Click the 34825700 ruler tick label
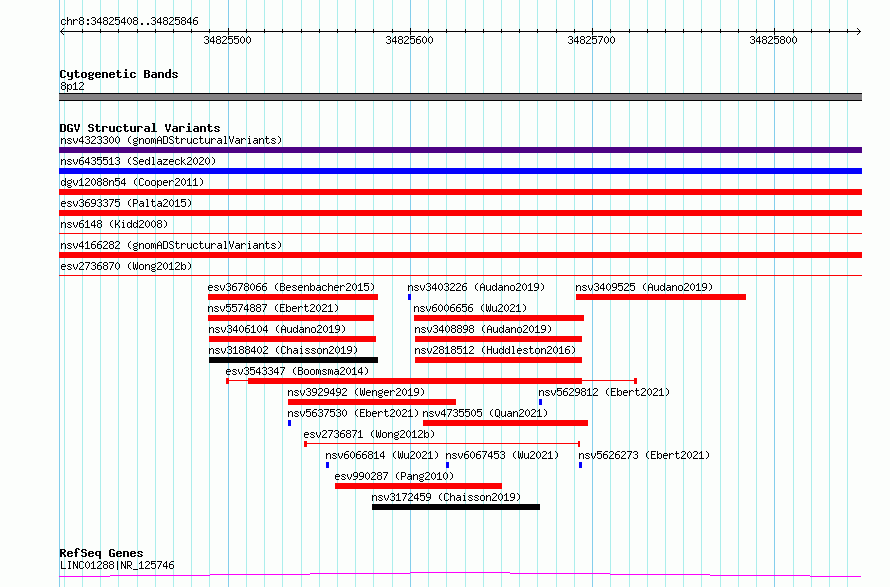This screenshot has height=587, width=890. (591, 40)
